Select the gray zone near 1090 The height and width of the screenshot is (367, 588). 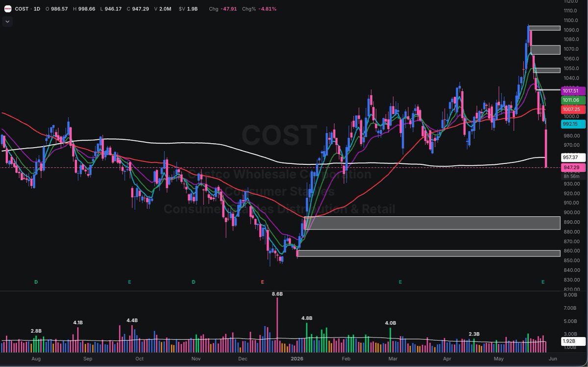point(544,28)
